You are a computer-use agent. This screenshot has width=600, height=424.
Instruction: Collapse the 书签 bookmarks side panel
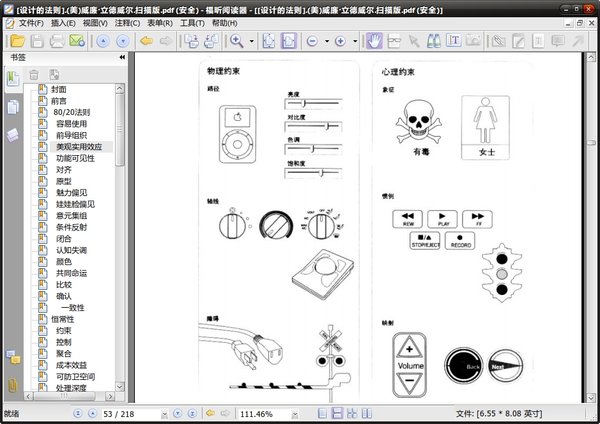(122, 58)
